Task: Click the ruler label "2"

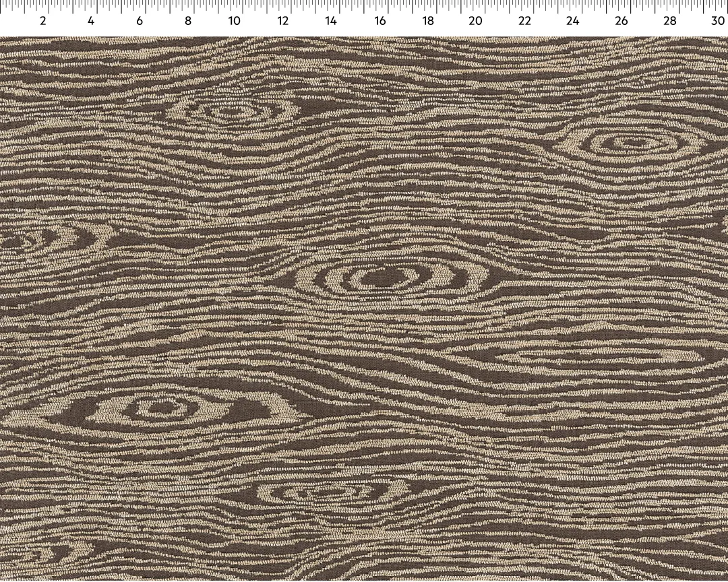Action: coord(43,21)
